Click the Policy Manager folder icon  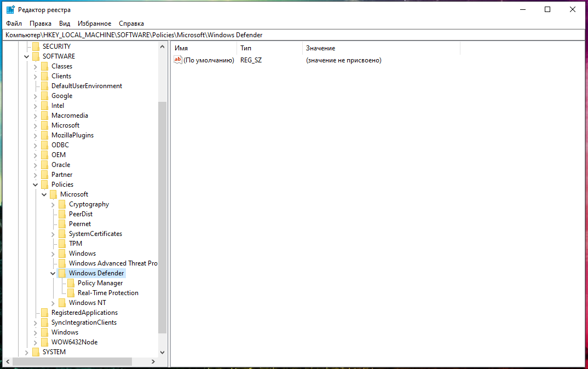pos(71,283)
